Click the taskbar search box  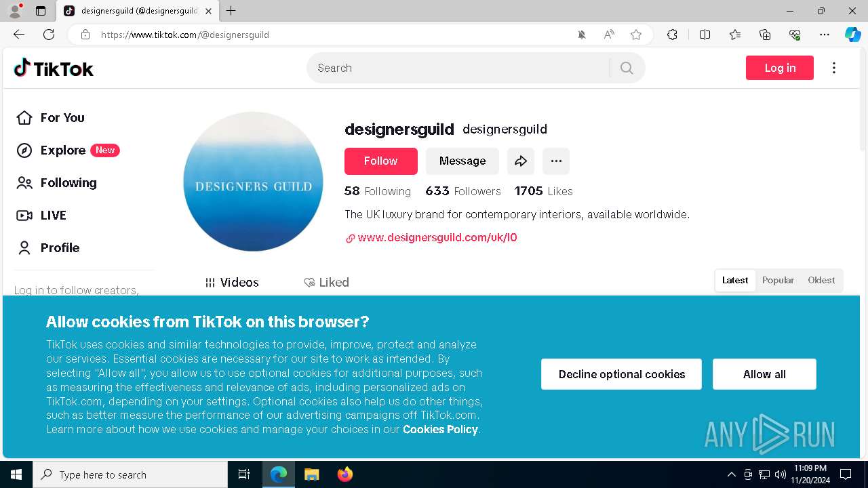[130, 474]
